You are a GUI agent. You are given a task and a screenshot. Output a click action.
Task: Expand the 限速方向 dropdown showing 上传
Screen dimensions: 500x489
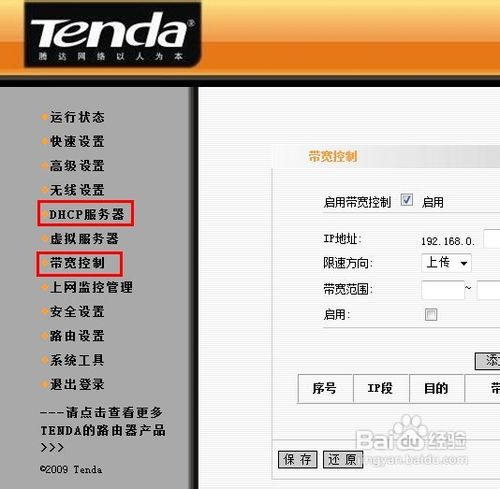(446, 263)
